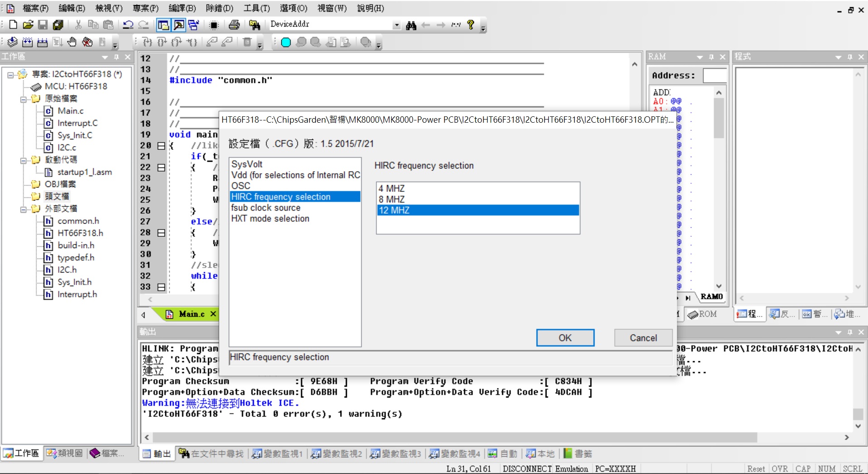Print the document with the printer icon
The width and height of the screenshot is (868, 474).
point(234,24)
